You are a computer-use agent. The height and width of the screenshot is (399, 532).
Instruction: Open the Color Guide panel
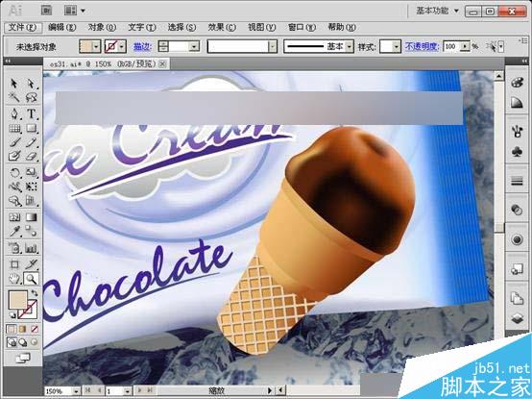pos(517,103)
